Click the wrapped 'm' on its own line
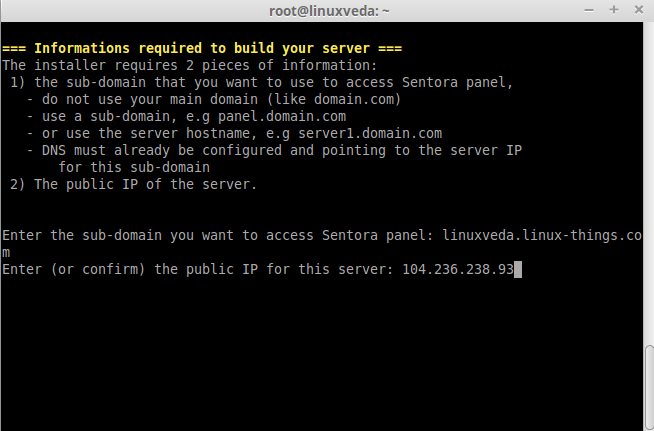The image size is (654, 431). click(x=6, y=253)
